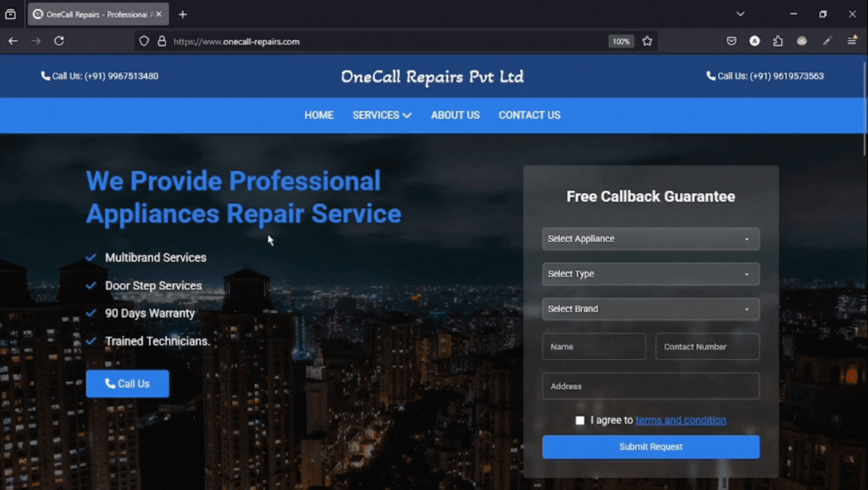Click the back navigation arrow
Image resolution: width=868 pixels, height=490 pixels.
coord(13,41)
